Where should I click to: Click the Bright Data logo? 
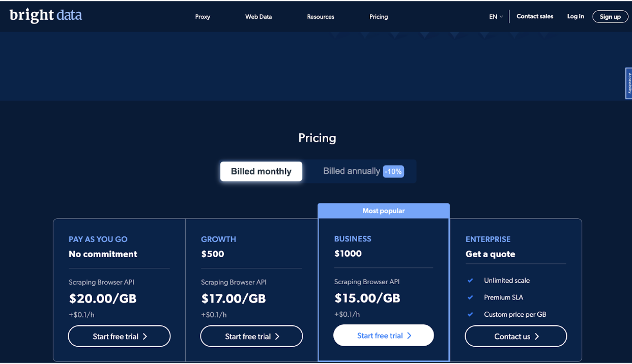pyautogui.click(x=46, y=16)
